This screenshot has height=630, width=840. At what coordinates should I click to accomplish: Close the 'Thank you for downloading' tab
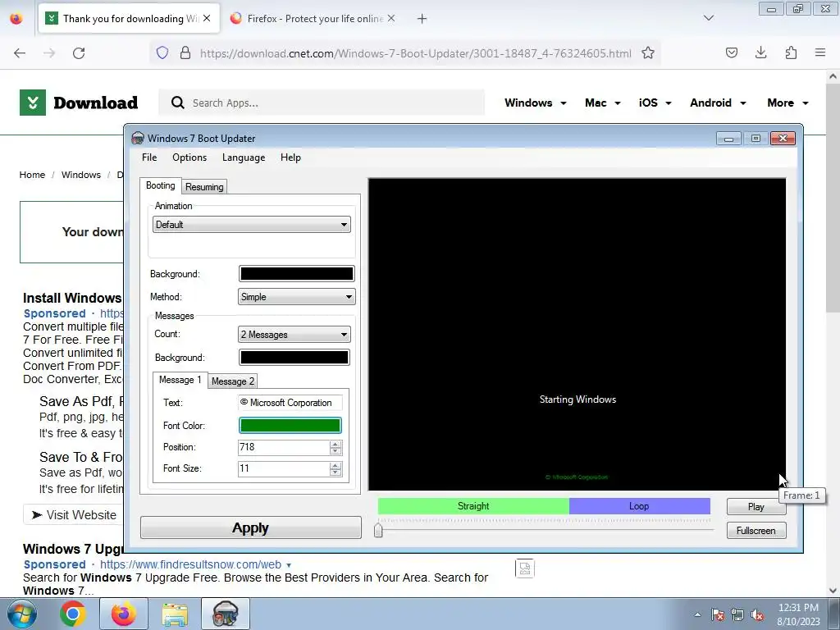tap(207, 18)
